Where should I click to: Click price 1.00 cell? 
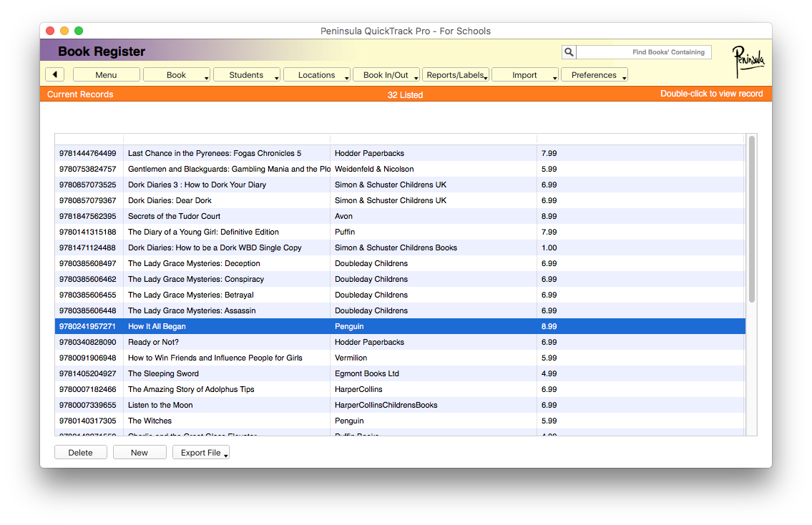(549, 247)
